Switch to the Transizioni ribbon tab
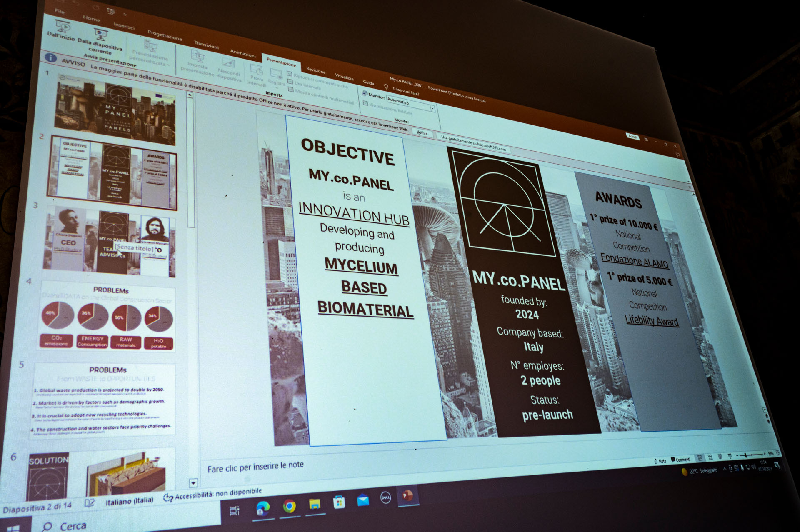The image size is (800, 532). coord(206,45)
